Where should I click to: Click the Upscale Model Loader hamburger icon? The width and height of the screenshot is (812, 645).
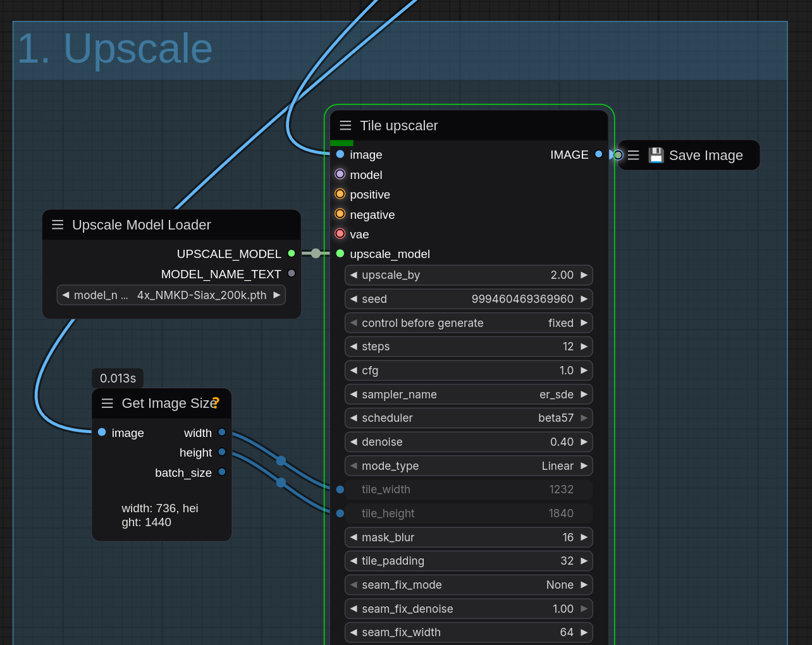tap(58, 225)
